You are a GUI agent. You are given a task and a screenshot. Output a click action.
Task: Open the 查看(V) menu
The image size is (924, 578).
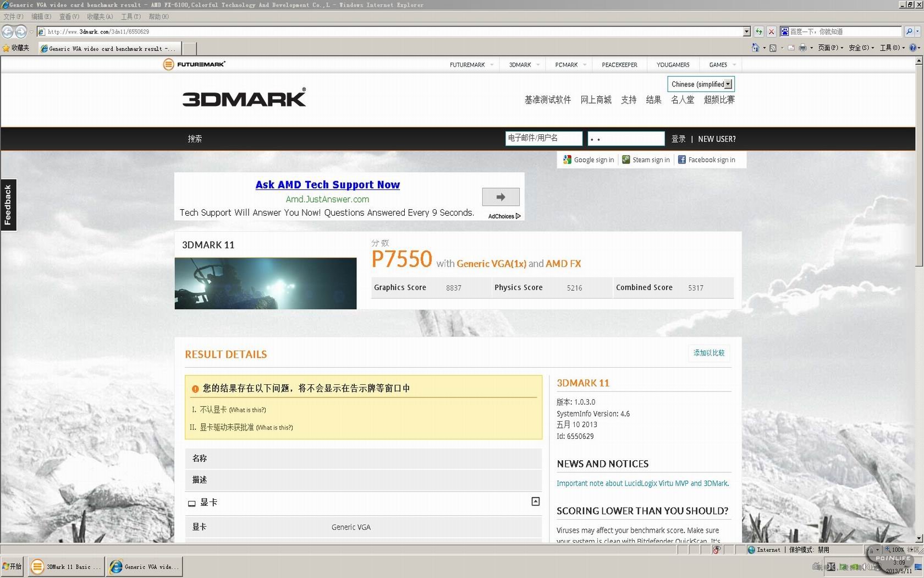point(69,17)
